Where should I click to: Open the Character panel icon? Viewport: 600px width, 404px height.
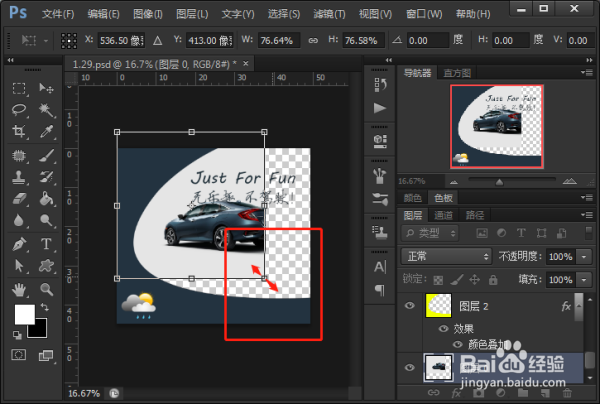[x=380, y=267]
